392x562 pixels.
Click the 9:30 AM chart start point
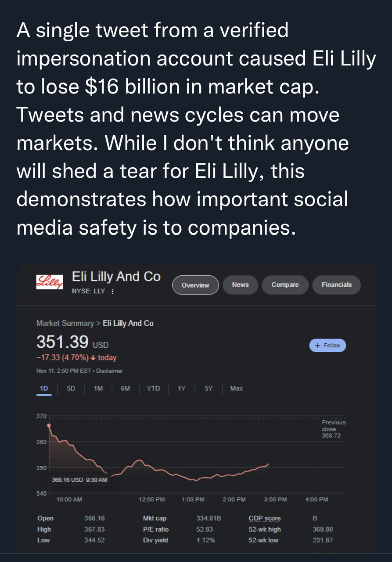coord(49,425)
